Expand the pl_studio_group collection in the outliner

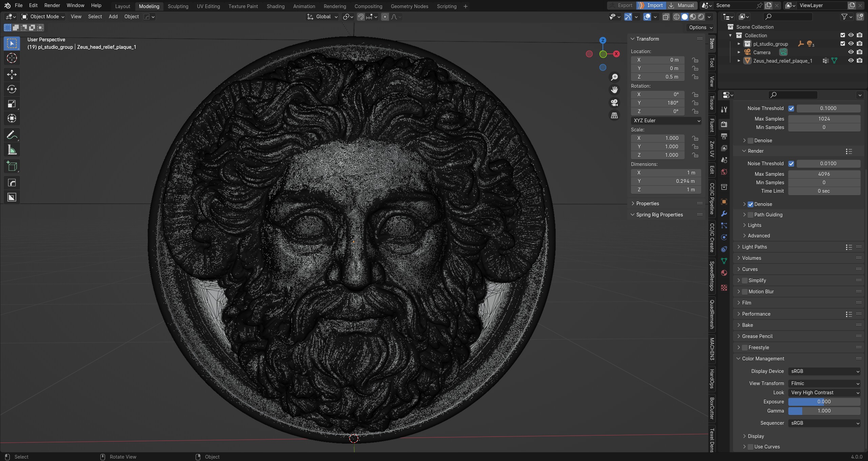click(x=739, y=44)
